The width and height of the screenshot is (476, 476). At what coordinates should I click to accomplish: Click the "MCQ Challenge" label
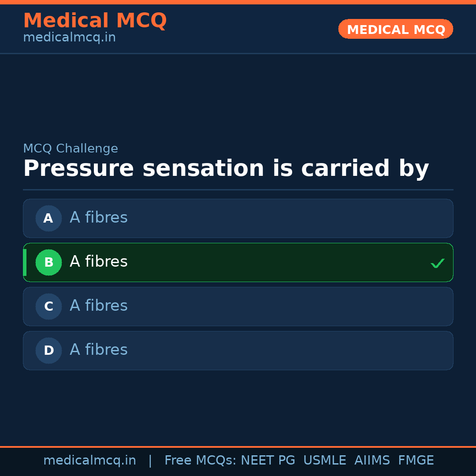[71, 149]
